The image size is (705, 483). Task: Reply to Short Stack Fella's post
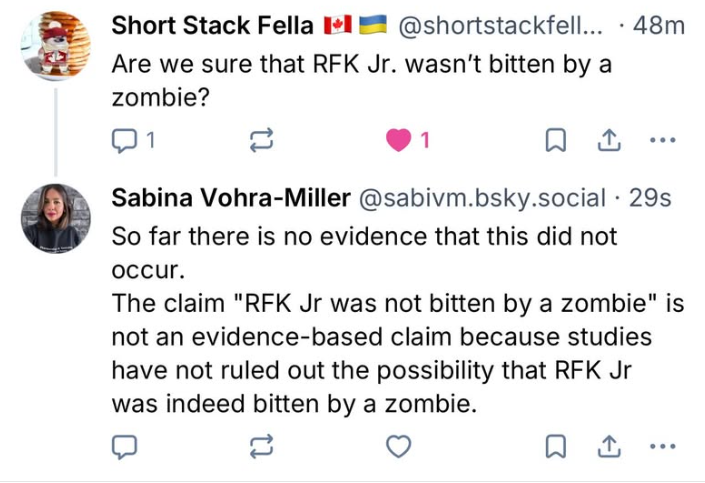pyautogui.click(x=126, y=143)
